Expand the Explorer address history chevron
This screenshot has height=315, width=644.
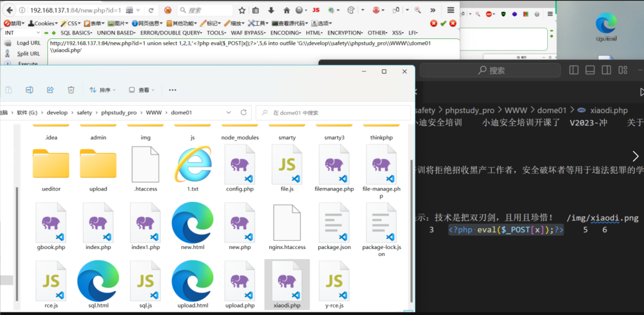tap(229, 112)
